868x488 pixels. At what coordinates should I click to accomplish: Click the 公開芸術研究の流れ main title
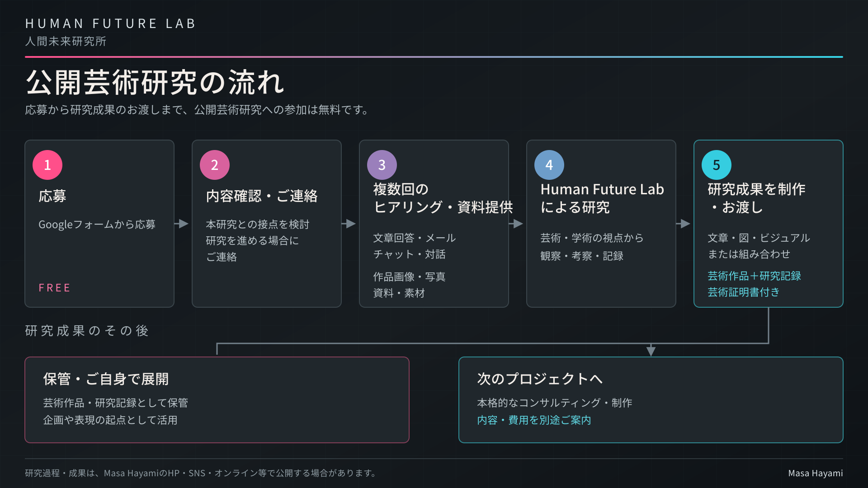[x=155, y=82]
